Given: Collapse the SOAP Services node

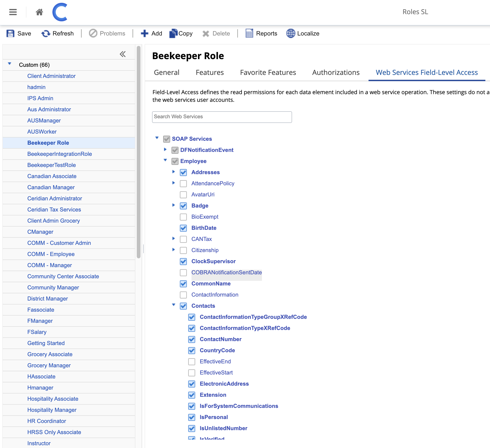Looking at the screenshot, I should click(x=157, y=138).
